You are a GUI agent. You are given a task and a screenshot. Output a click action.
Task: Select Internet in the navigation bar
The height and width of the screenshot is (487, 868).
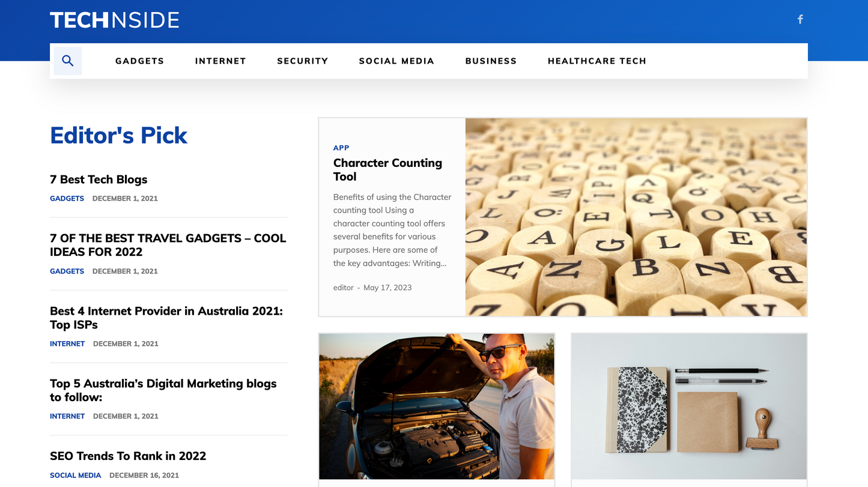point(220,61)
